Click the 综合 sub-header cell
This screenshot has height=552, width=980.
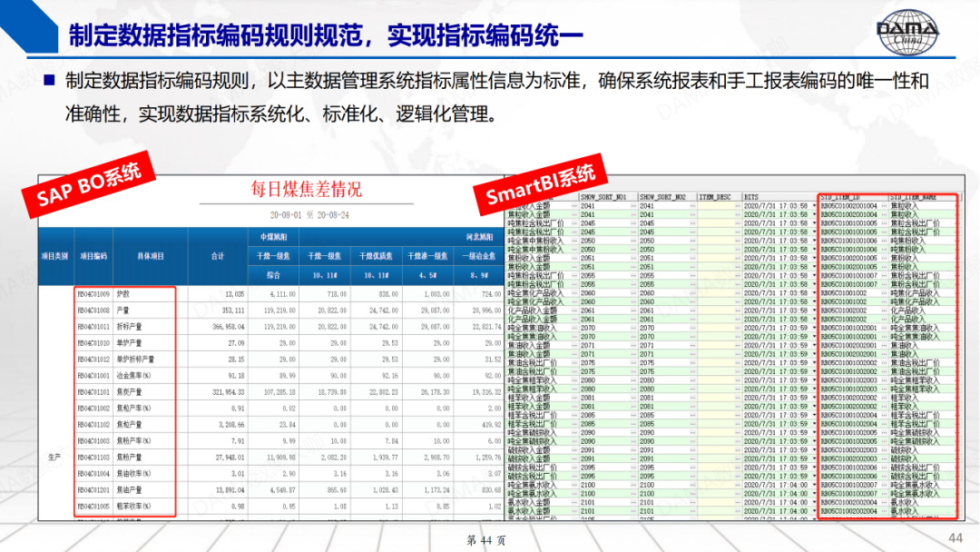273,275
